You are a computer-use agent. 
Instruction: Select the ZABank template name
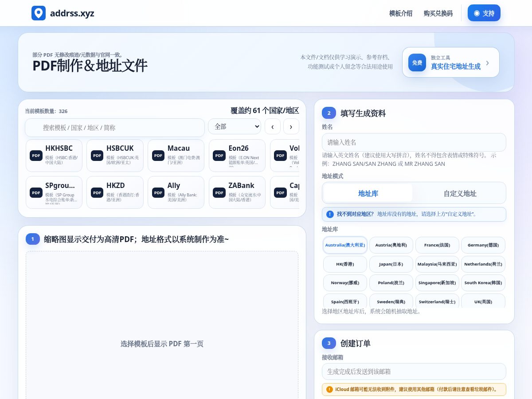click(x=241, y=185)
